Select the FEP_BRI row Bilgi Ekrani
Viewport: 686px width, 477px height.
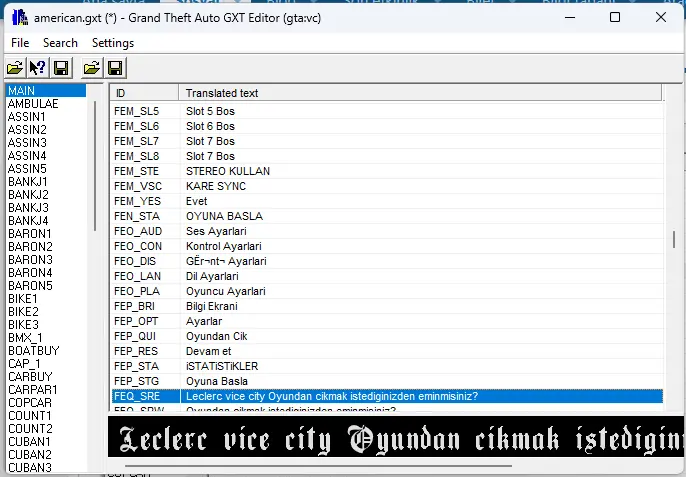(x=387, y=306)
